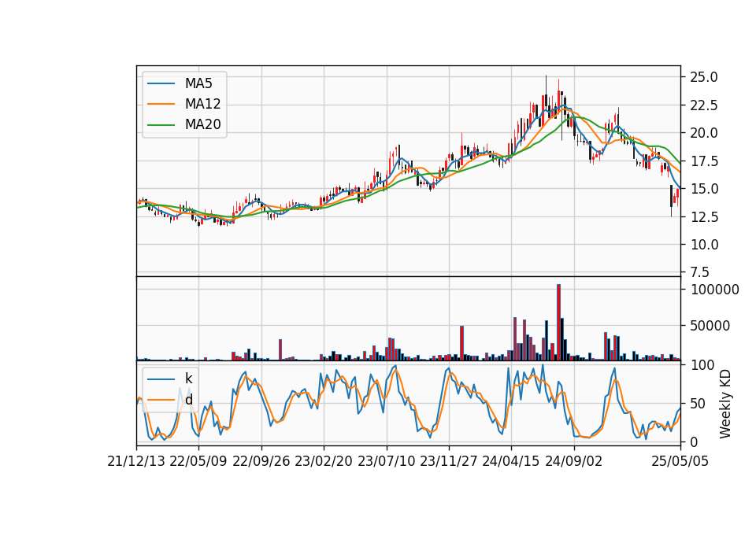Click the 0 tick on KD axis
Image resolution: width=756 pixels, height=543 pixels.
tap(693, 441)
